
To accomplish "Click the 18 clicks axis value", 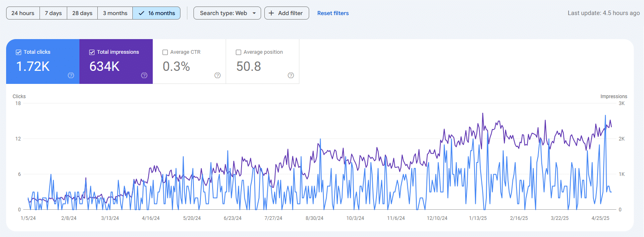I will coord(18,103).
